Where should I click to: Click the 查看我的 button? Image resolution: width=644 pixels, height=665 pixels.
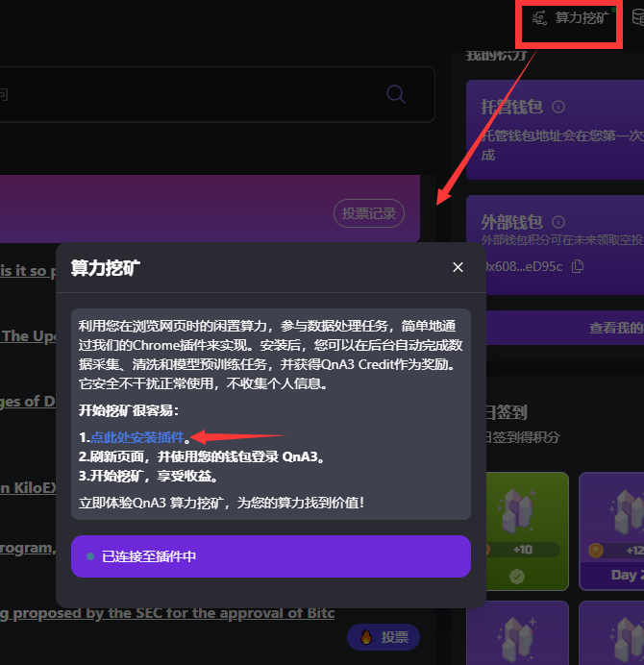click(x=565, y=328)
